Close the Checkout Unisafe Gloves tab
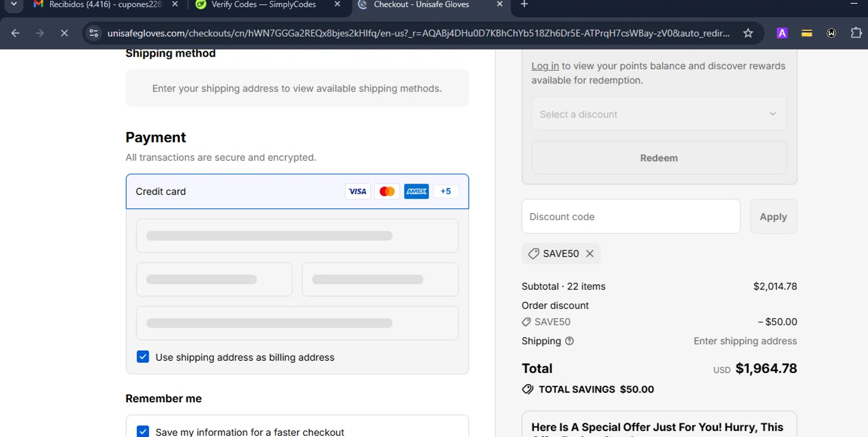Image resolution: width=868 pixels, height=437 pixels. click(500, 5)
